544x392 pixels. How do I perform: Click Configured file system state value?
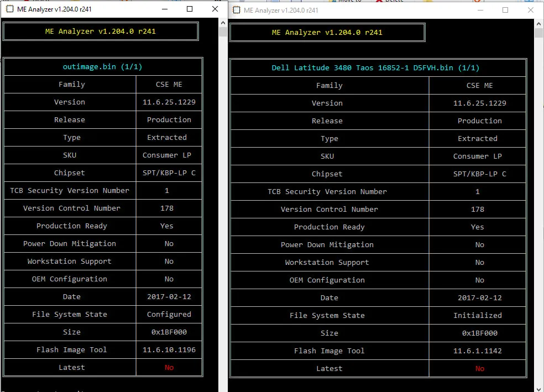pos(169,314)
